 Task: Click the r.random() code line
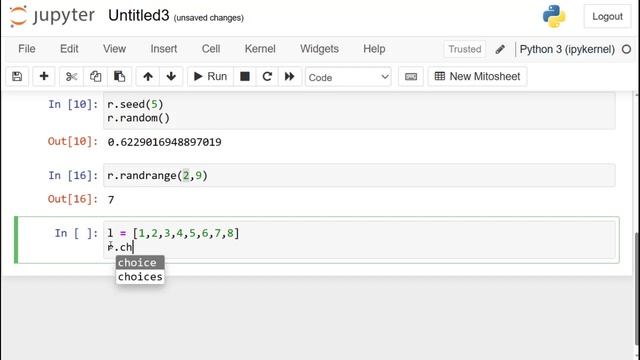(x=138, y=118)
